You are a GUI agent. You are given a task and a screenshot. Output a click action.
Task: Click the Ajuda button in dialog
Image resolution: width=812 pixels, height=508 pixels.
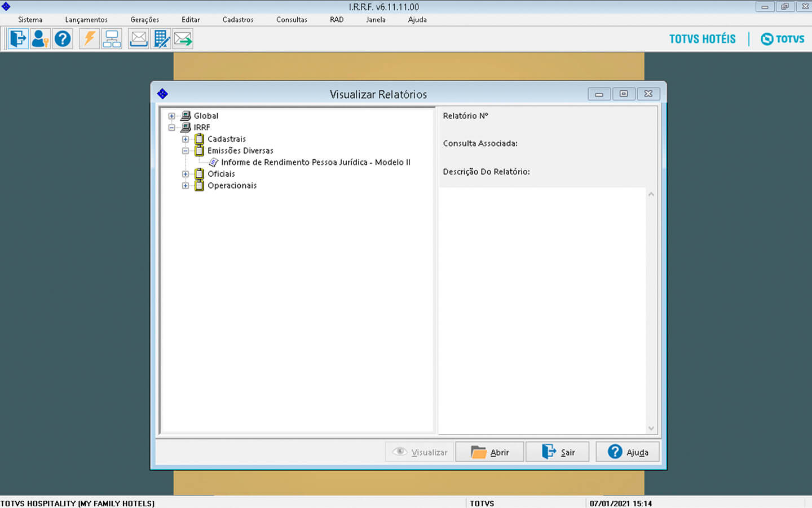pos(628,452)
